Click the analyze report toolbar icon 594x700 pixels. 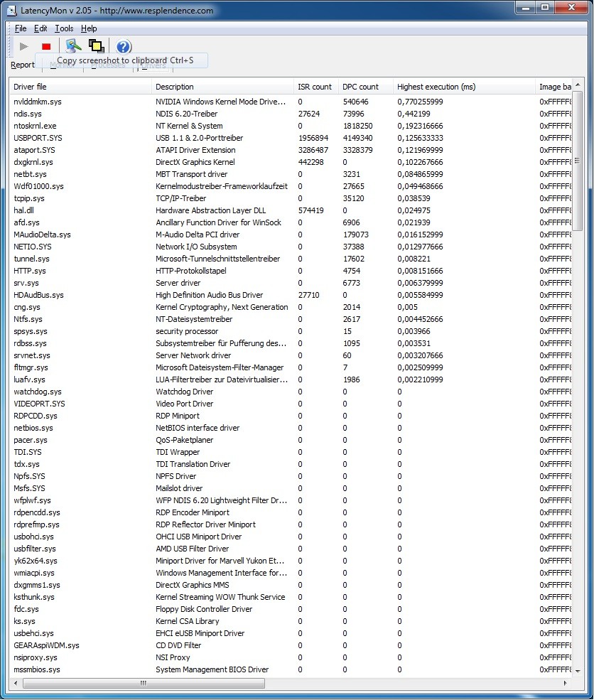pos(73,46)
